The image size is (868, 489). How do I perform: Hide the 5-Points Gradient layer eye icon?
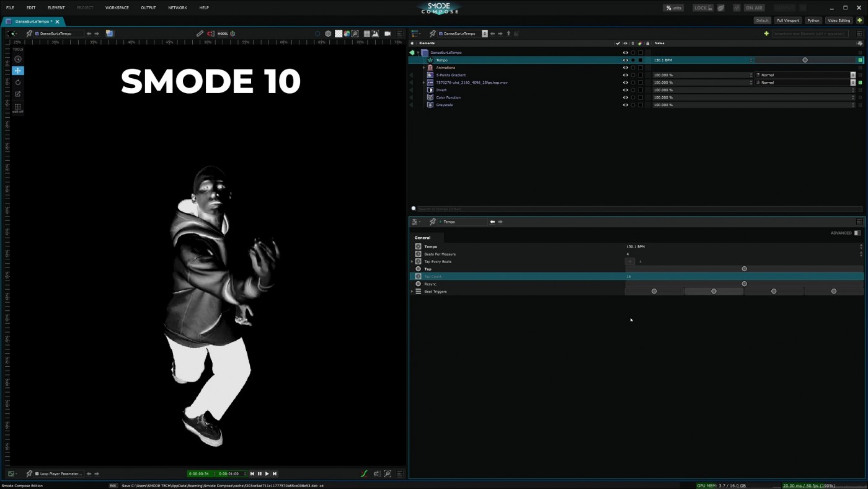tap(625, 75)
